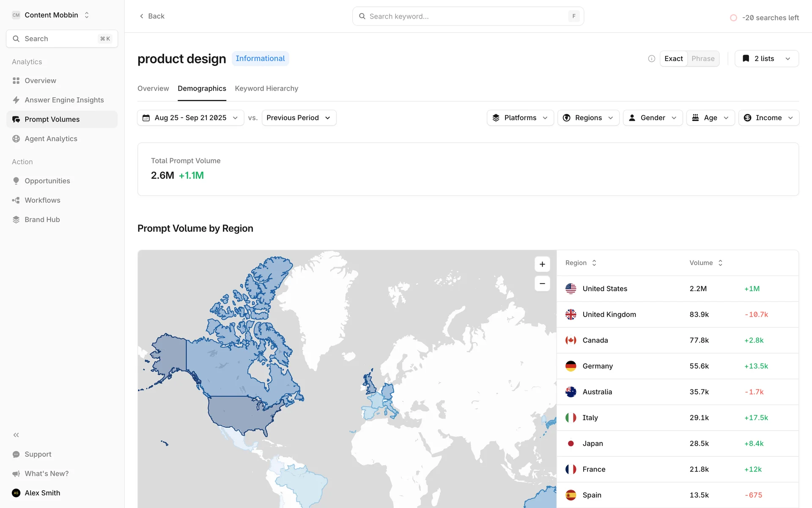The image size is (812, 508).
Task: Open the 2 lists dropdown
Action: click(766, 59)
